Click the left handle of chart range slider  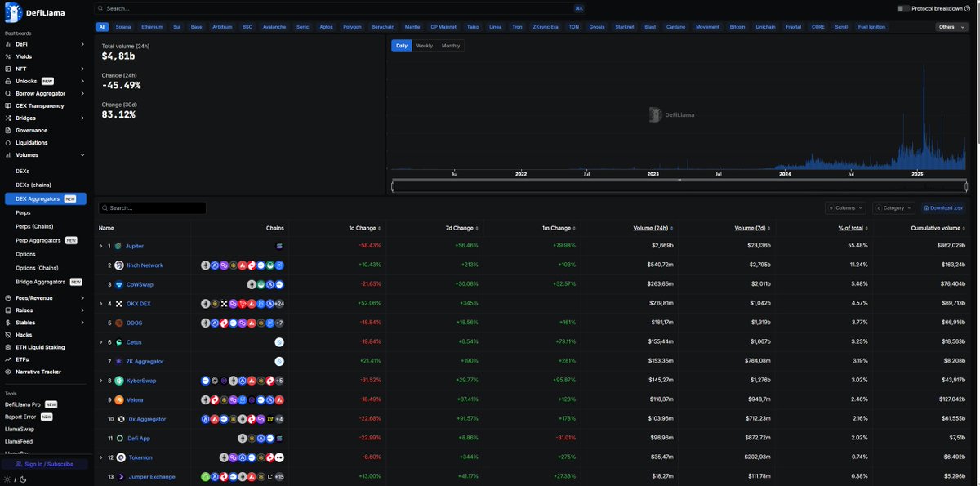pos(393,187)
